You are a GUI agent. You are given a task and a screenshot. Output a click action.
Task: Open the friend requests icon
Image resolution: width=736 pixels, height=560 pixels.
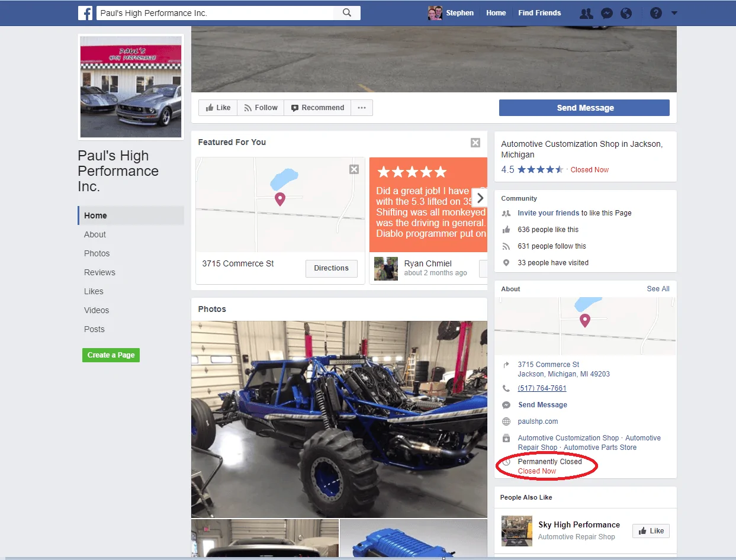(x=586, y=13)
